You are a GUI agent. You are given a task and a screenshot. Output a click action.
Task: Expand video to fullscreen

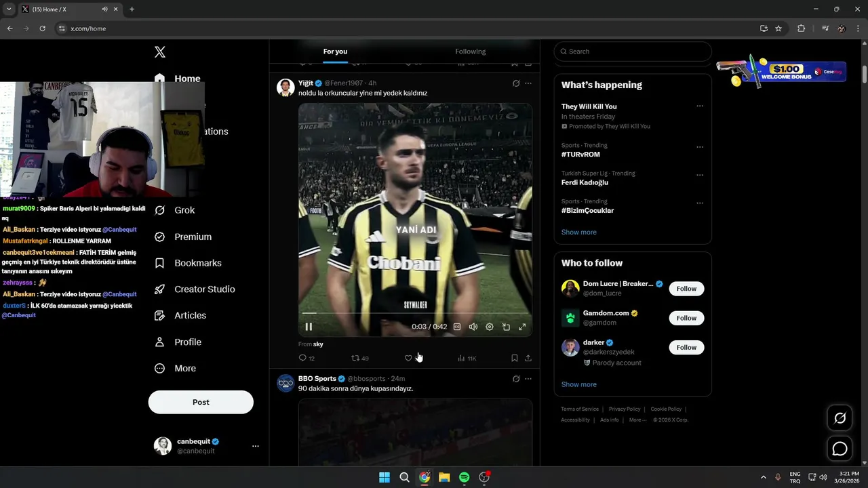pyautogui.click(x=522, y=327)
